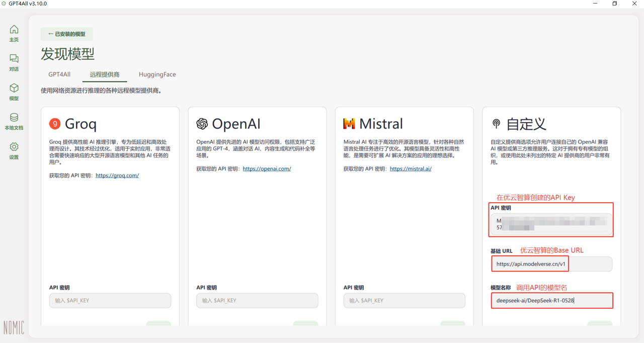This screenshot has height=343, width=644.
Task: Click the Groq card title text
Action: point(80,124)
